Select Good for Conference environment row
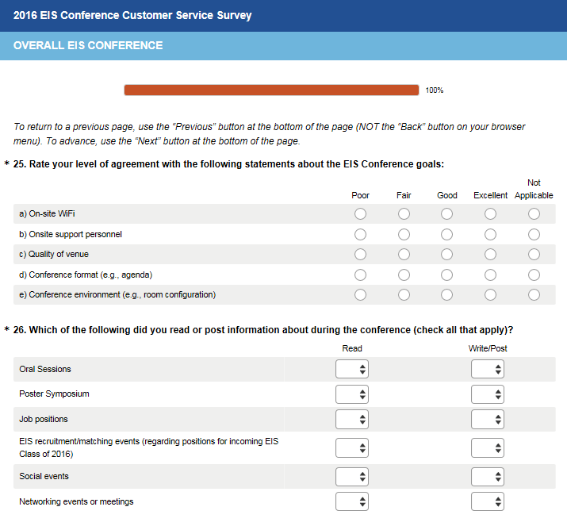The height and width of the screenshot is (526, 567). pos(447,295)
